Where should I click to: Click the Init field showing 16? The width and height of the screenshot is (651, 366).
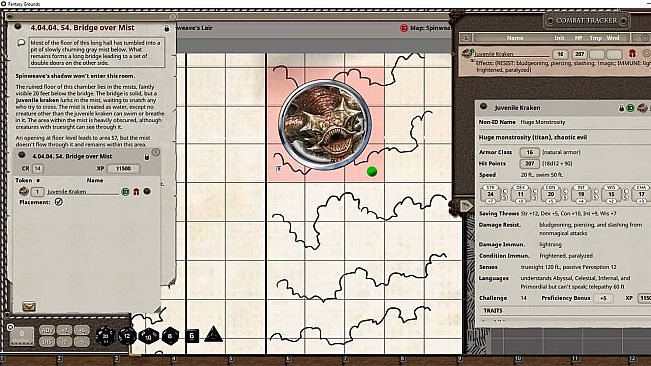coord(560,54)
